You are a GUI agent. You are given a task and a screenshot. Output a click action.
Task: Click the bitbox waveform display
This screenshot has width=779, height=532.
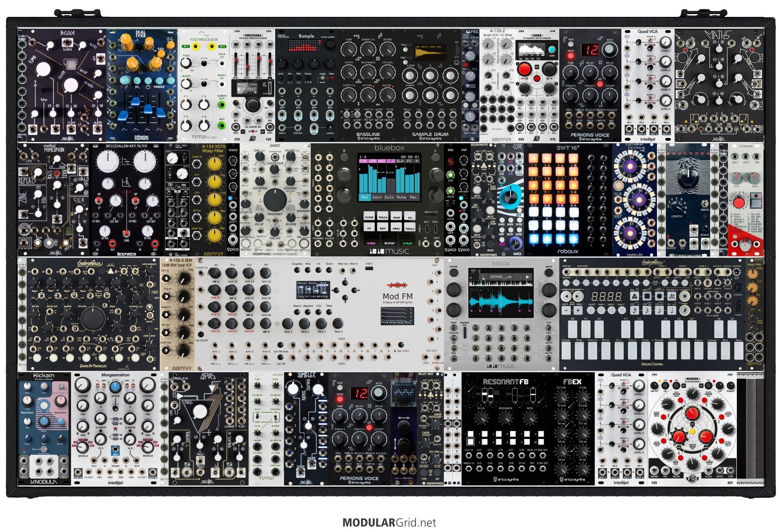pos(502,302)
